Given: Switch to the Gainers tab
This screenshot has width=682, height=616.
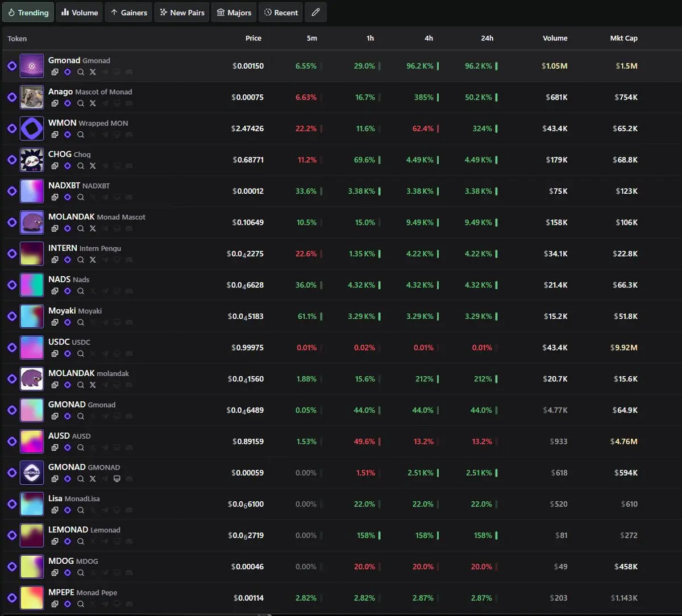Looking at the screenshot, I should click(x=128, y=13).
